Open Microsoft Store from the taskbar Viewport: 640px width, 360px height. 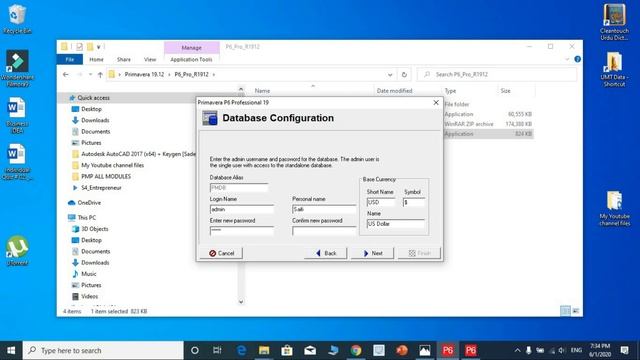point(287,350)
